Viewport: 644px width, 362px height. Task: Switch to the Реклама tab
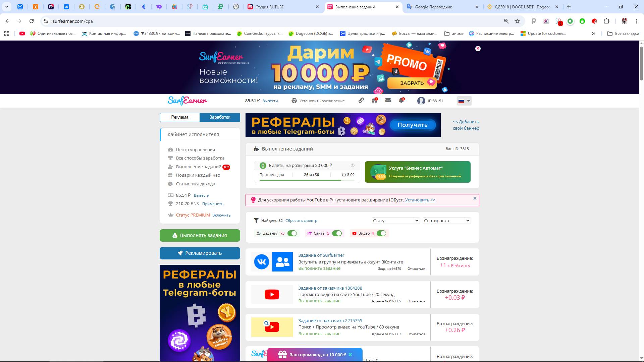pos(180,117)
